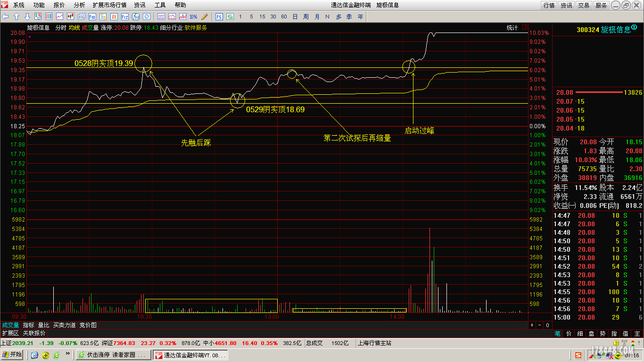The width and height of the screenshot is (644, 362).
Task: Switch to the 量比 sub-chart tab
Action: pos(43,325)
